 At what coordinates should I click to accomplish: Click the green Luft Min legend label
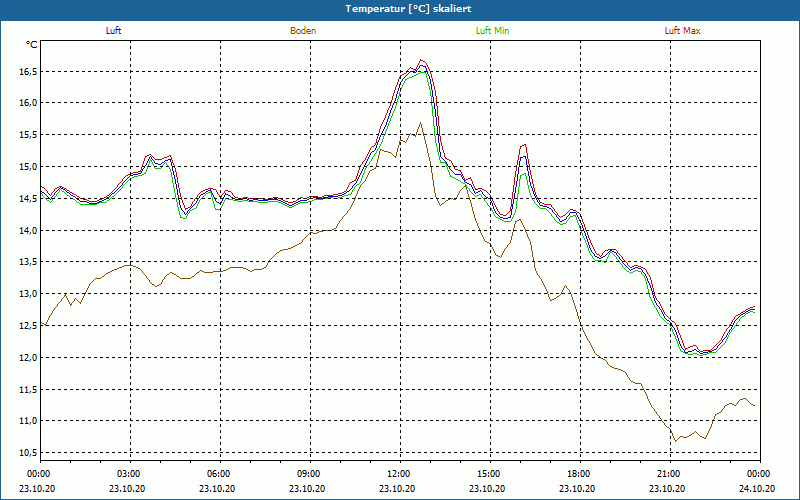492,31
